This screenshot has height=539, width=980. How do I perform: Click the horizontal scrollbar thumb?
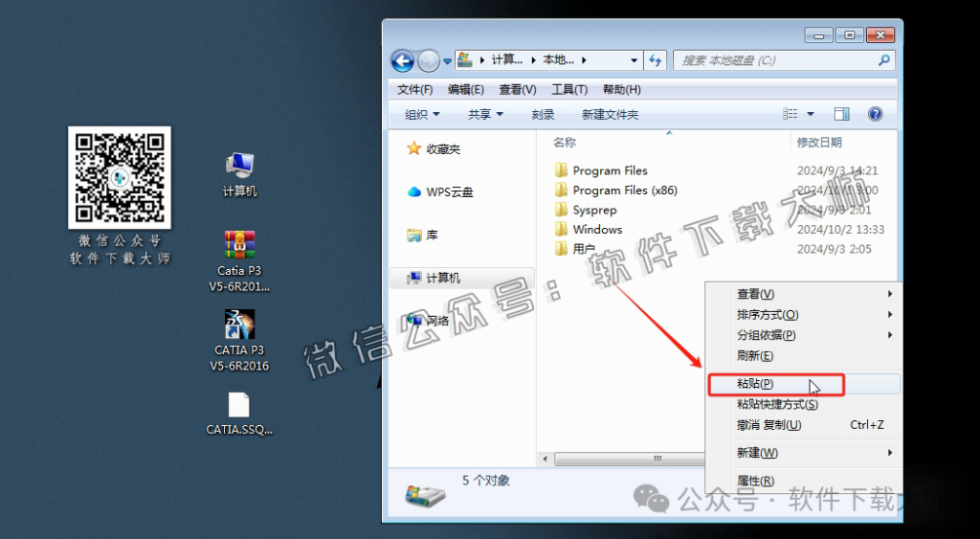pos(630,459)
